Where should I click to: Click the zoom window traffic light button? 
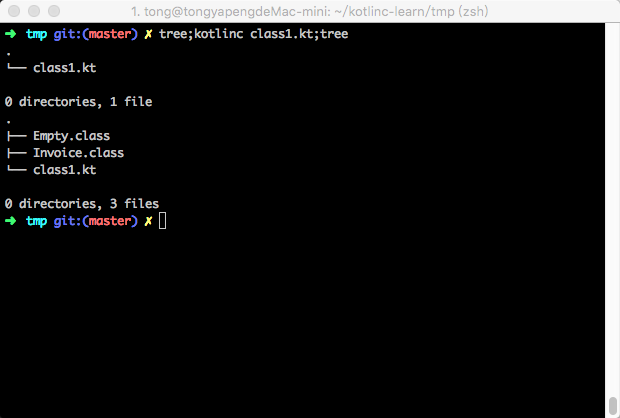pos(54,11)
